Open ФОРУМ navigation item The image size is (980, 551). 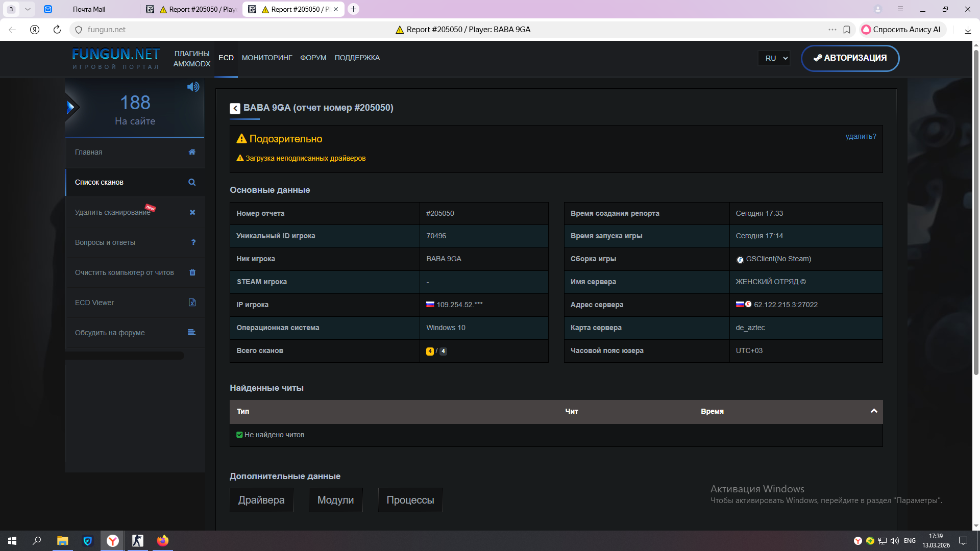tap(313, 58)
